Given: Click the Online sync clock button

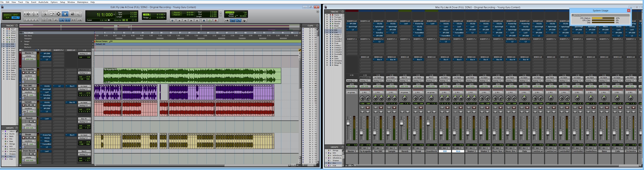Looking at the screenshot, I should (x=172, y=20).
